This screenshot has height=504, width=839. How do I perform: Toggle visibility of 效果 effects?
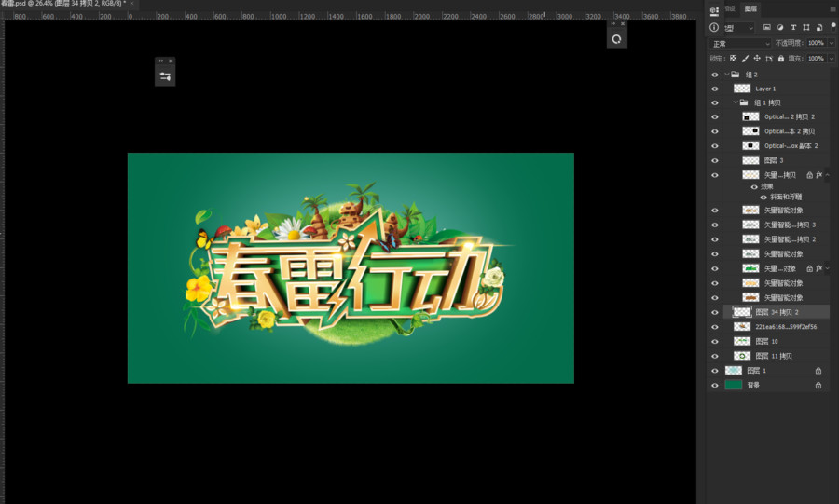click(754, 186)
